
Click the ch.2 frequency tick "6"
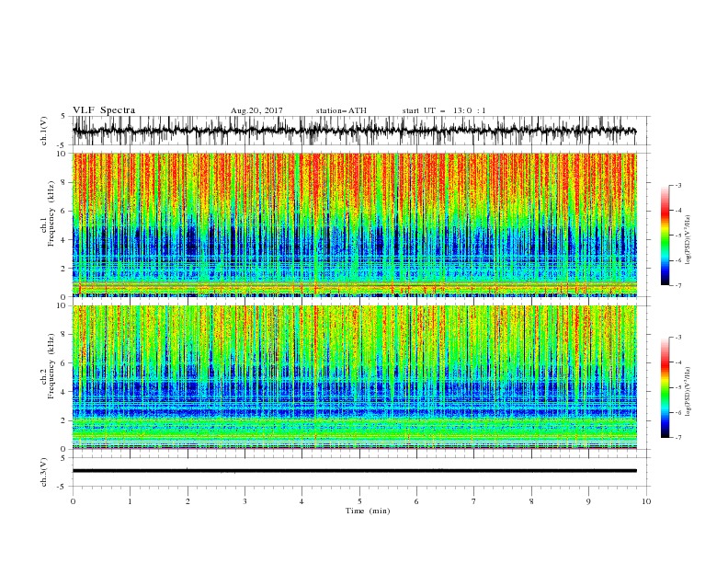(64, 363)
